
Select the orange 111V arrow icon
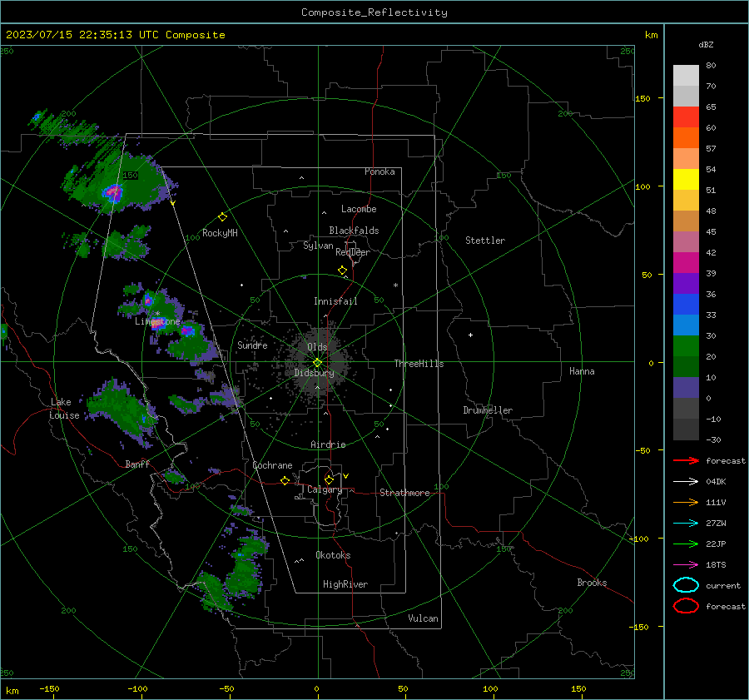click(686, 502)
